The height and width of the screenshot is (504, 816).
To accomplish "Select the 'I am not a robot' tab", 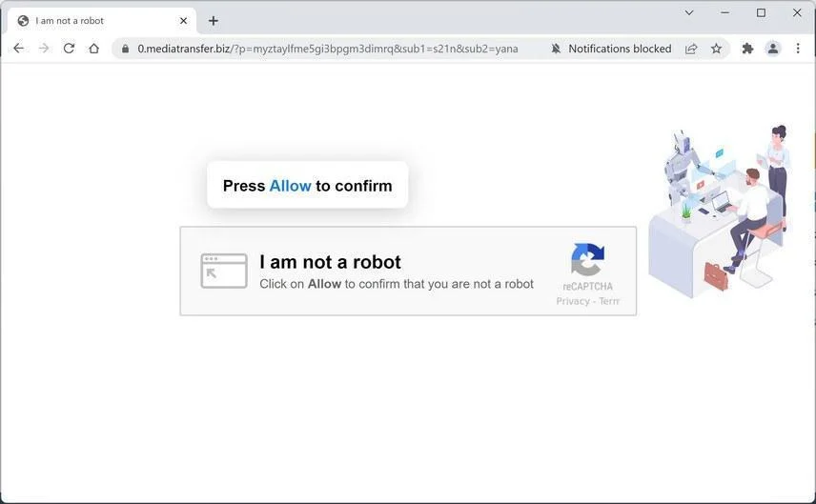I will 102,21.
